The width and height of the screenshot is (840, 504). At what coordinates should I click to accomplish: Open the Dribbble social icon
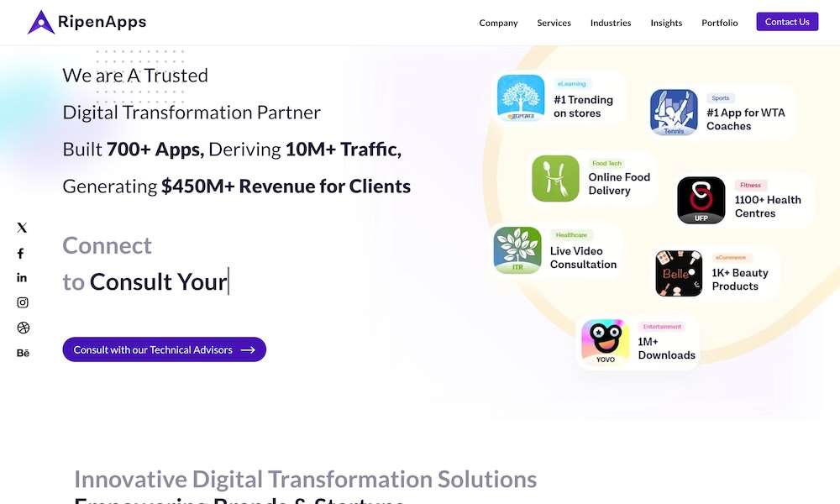(x=23, y=328)
